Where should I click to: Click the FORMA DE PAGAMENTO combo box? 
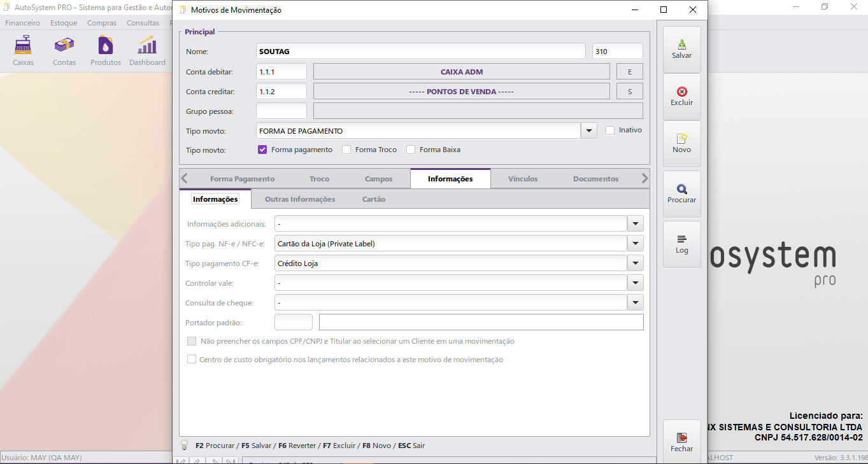tap(418, 130)
